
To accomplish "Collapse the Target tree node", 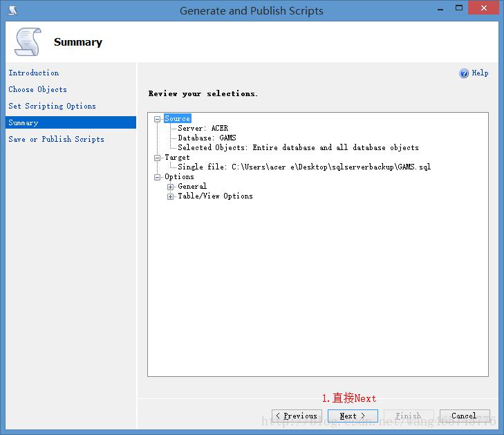I will click(158, 158).
